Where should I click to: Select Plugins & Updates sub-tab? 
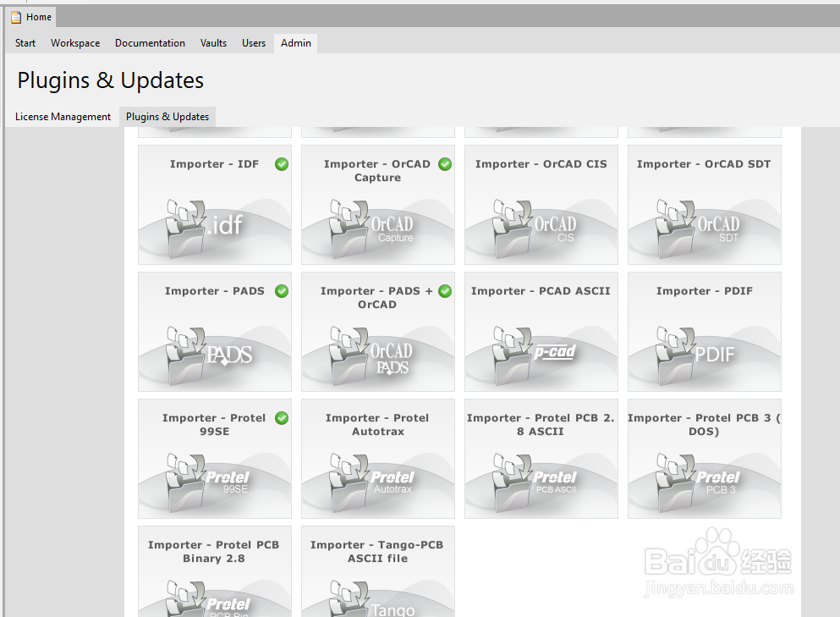[x=167, y=116]
